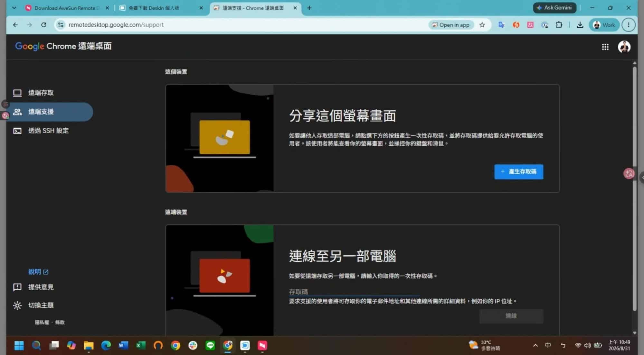Click the pink square extension icon
Viewport: 644px width, 355px height.
tap(530, 25)
